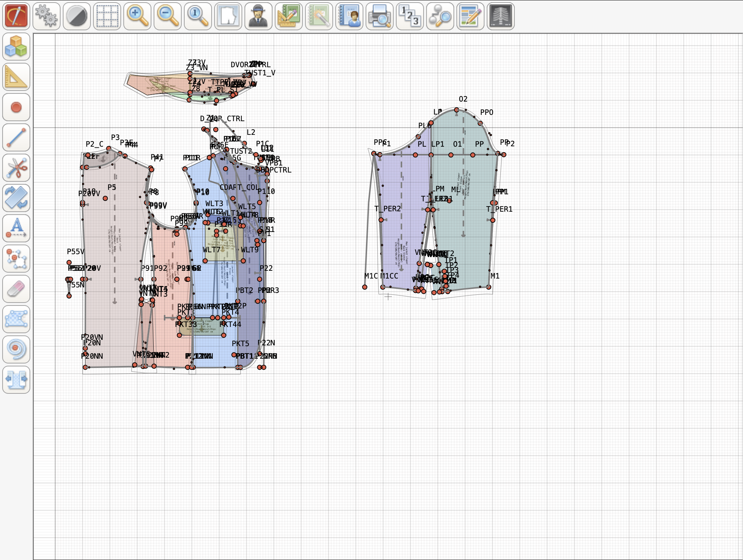Click the zoom in magnifier
The image size is (743, 560).
pyautogui.click(x=137, y=16)
